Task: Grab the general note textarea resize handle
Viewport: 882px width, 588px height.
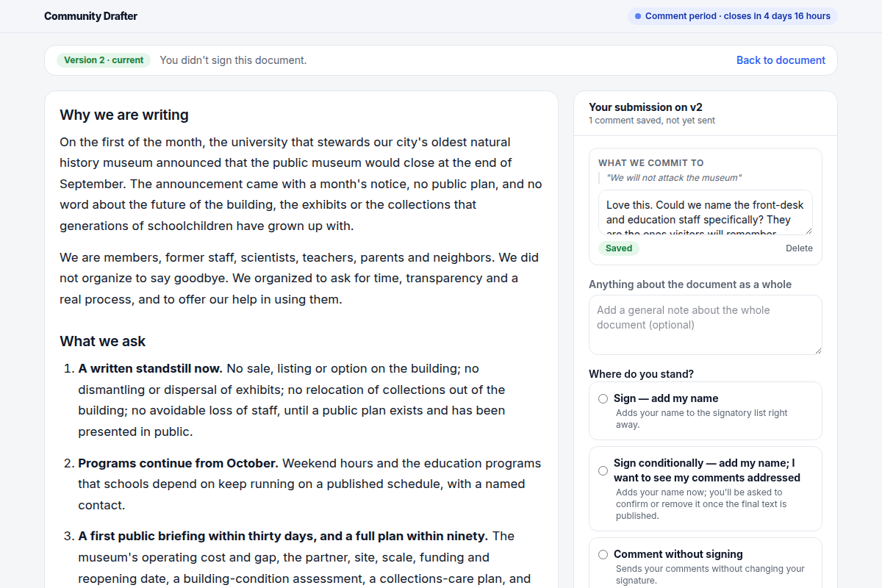Action: [x=817, y=350]
